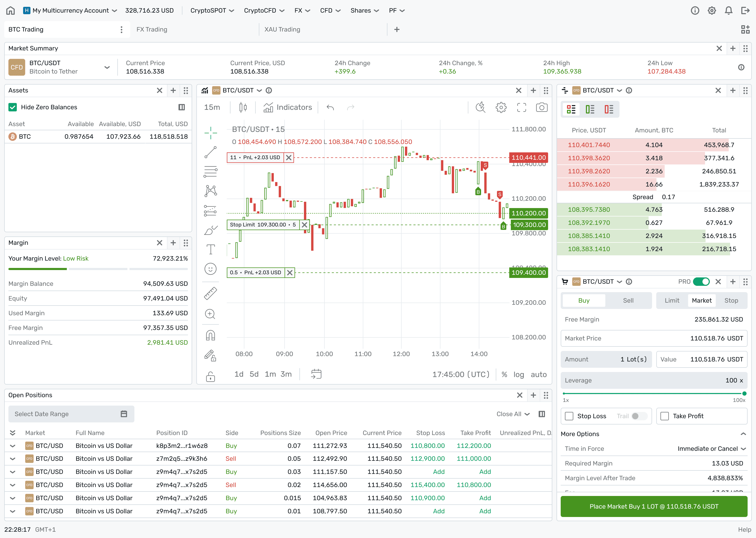The height and width of the screenshot is (538, 756).
Task: Click the leverage slider handle
Action: coord(744,394)
